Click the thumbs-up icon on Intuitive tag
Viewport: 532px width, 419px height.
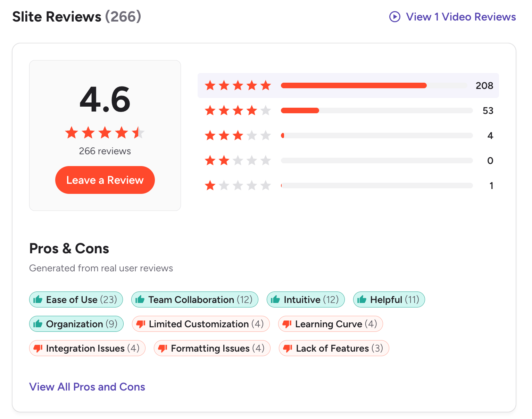275,299
